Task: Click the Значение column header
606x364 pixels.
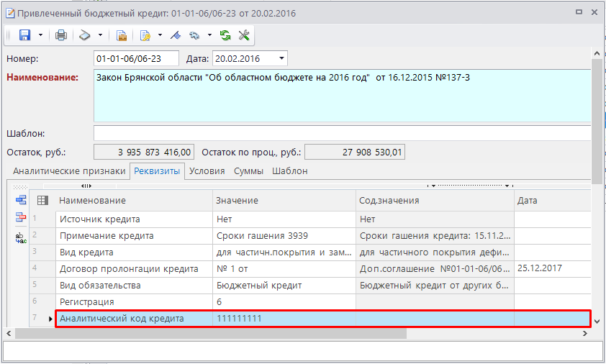Action: [284, 201]
